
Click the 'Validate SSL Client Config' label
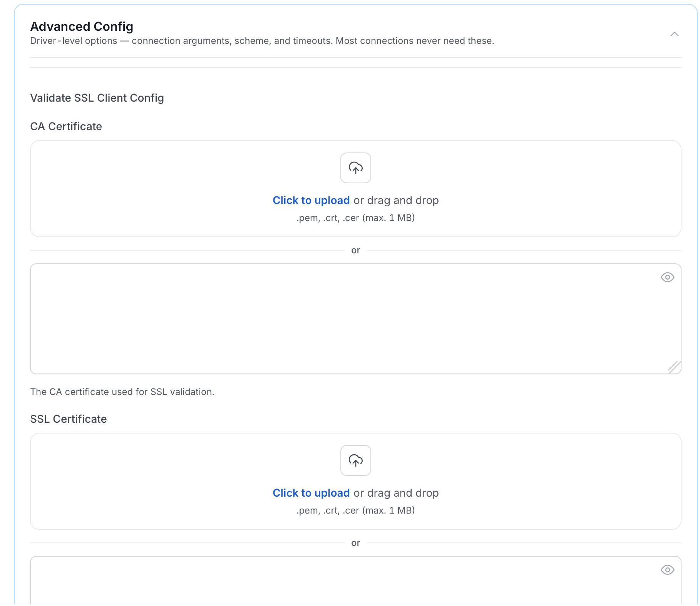click(x=97, y=98)
